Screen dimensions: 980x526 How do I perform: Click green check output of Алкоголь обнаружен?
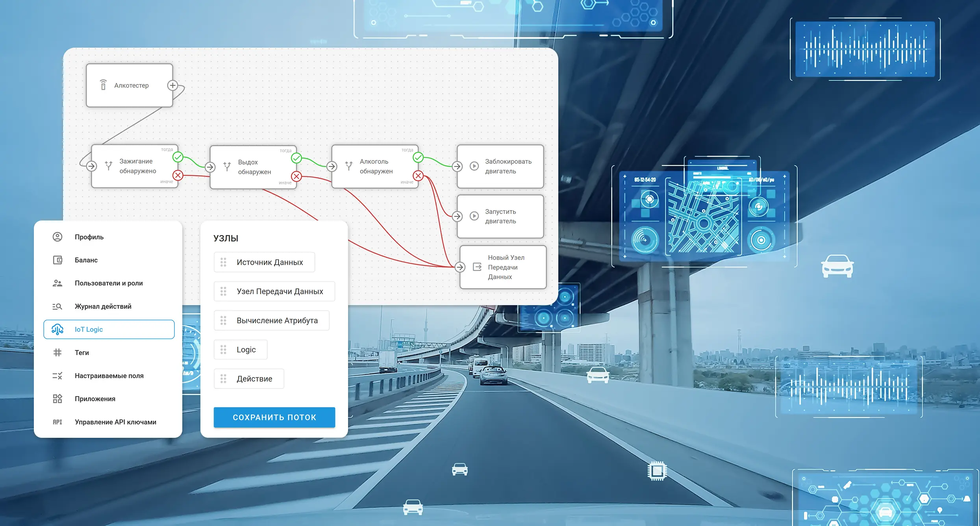pos(418,157)
